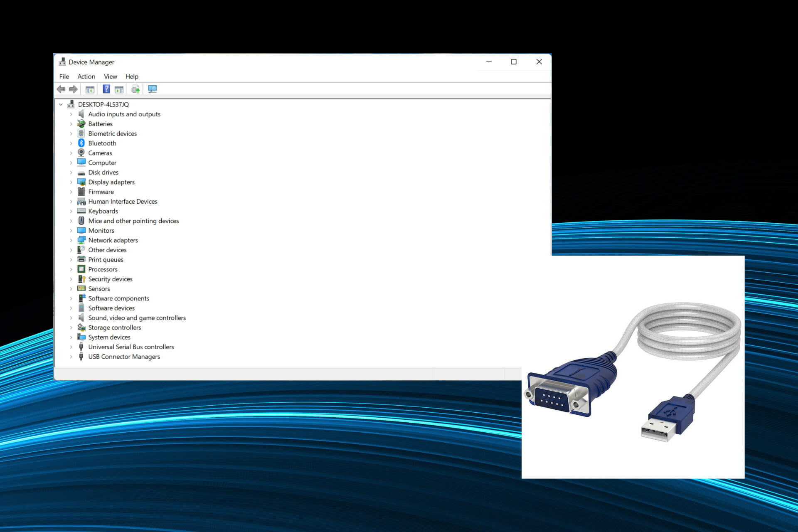Select the USB Connector Managers label
The width and height of the screenshot is (798, 532).
pyautogui.click(x=124, y=356)
